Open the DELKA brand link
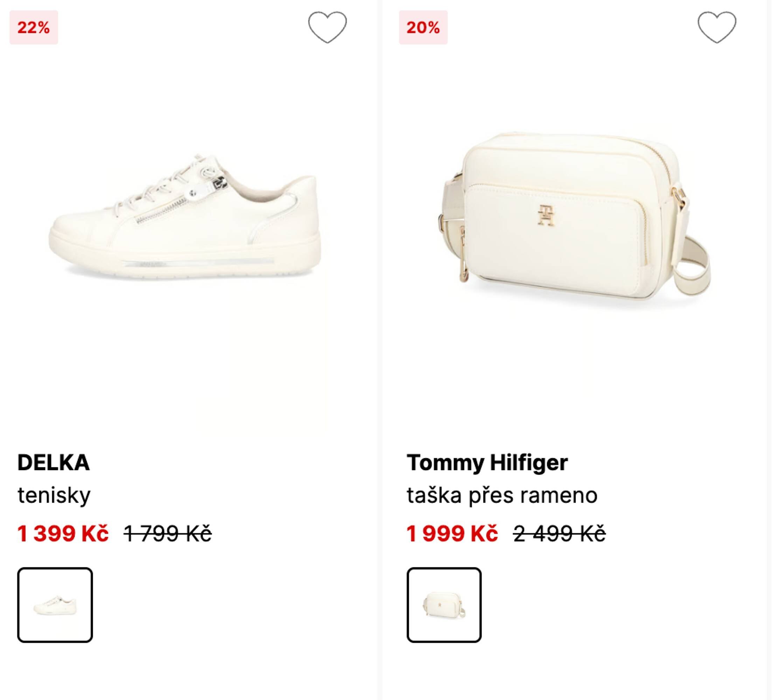This screenshot has height=700, width=773. coord(54,462)
